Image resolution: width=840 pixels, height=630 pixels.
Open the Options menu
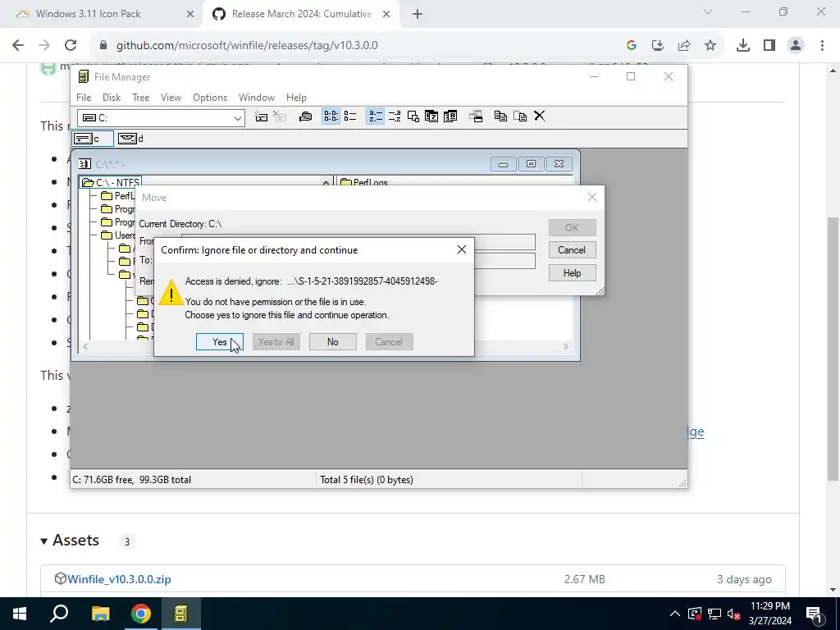click(x=210, y=98)
